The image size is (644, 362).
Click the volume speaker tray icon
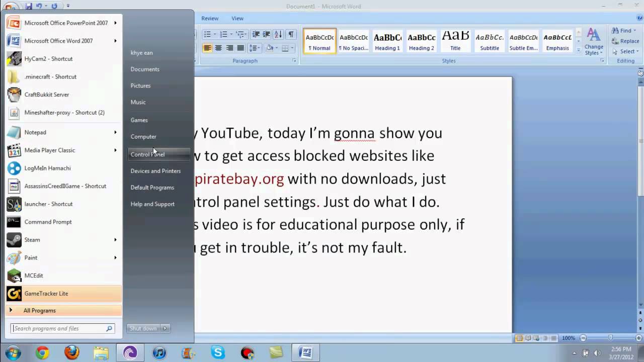click(x=597, y=353)
